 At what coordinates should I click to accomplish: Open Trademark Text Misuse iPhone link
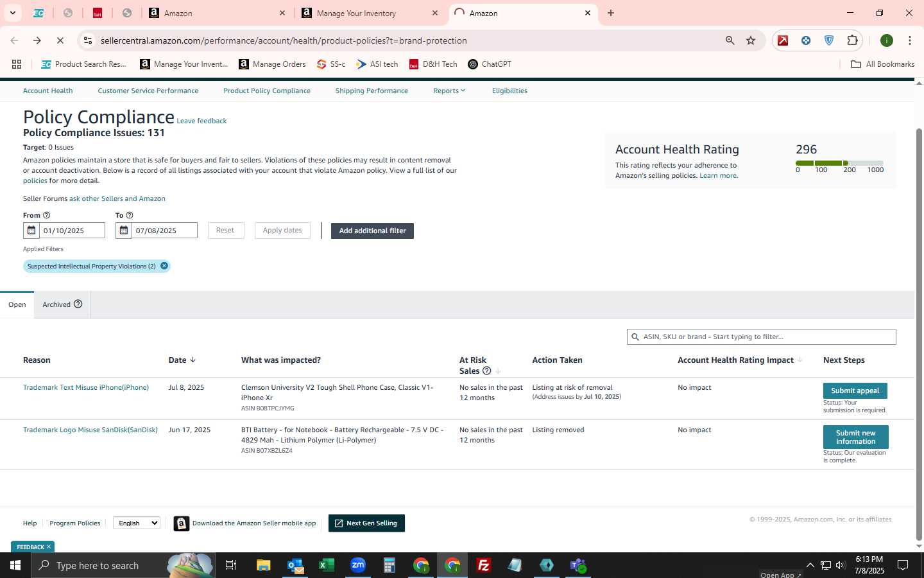pyautogui.click(x=86, y=387)
